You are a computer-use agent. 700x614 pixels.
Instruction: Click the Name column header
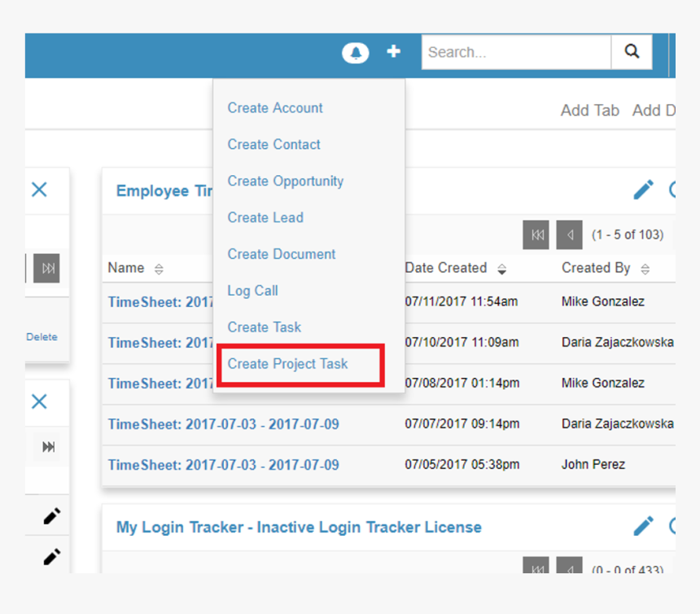(x=126, y=268)
